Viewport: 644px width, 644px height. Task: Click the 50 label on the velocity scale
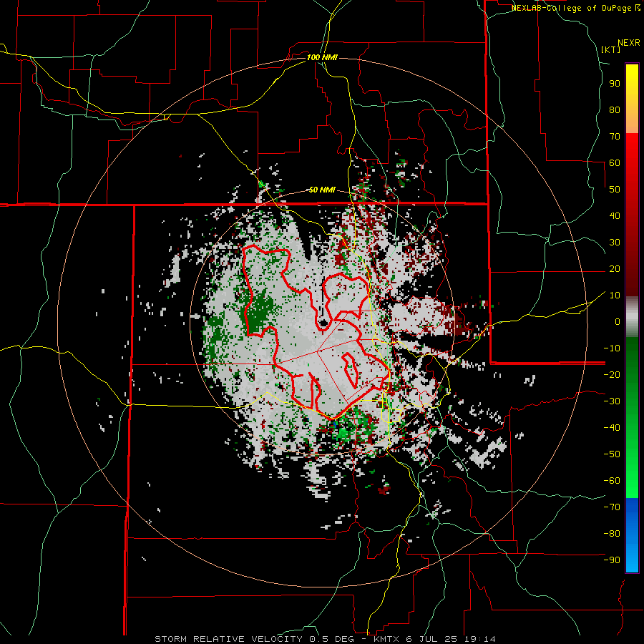point(615,190)
